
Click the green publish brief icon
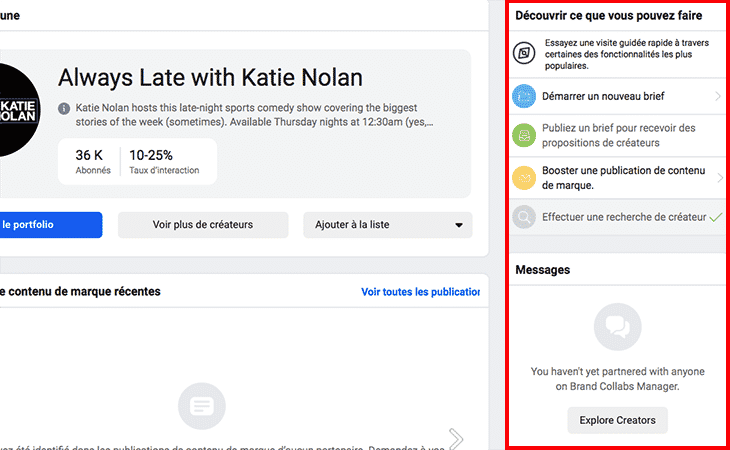(525, 136)
